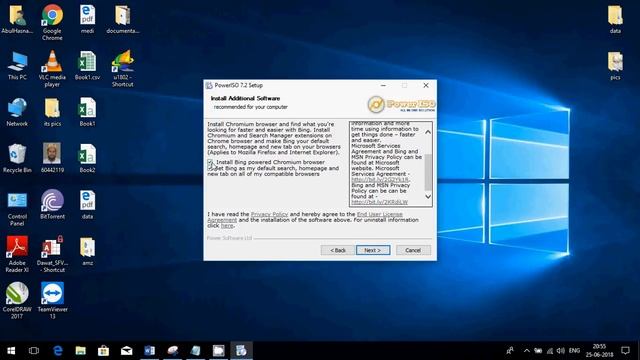640x360 pixels.
Task: Tick the Install Bing powered Chromium browser checkbox
Action: [x=210, y=162]
